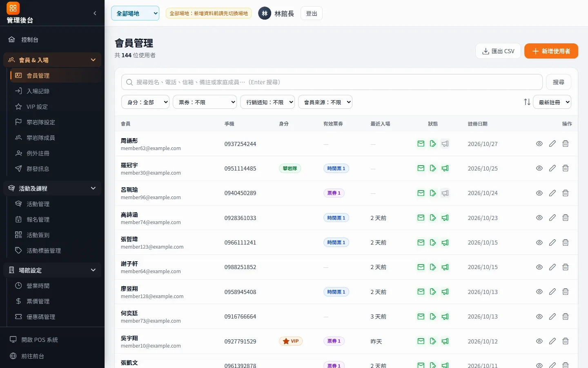This screenshot has width=588, height=368.
Task: Click the 林 user avatar
Action: point(265,13)
